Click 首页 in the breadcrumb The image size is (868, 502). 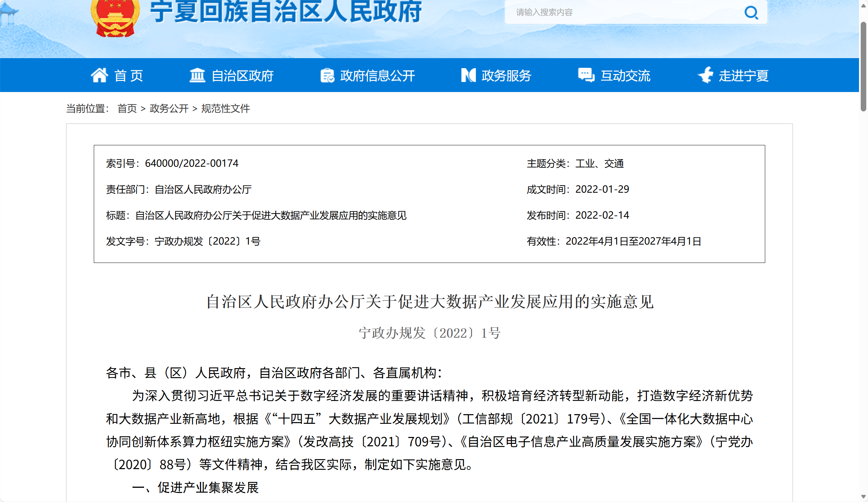coord(127,109)
